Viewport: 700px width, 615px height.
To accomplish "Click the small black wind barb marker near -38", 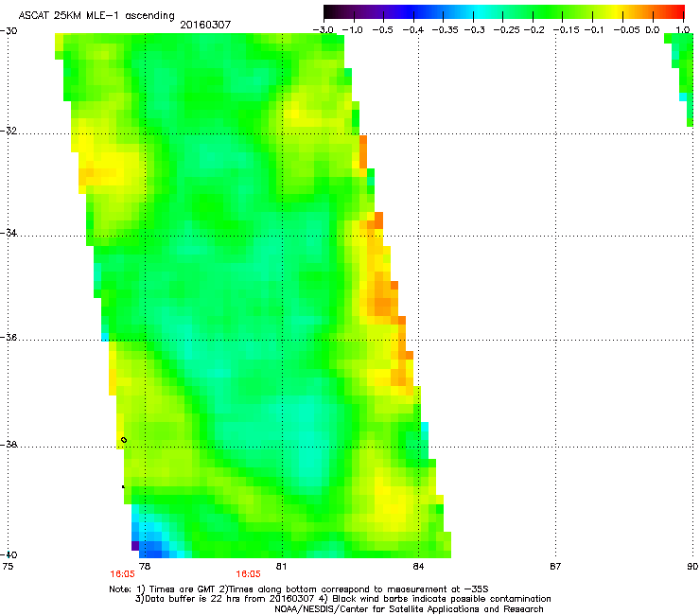I will click(x=124, y=440).
